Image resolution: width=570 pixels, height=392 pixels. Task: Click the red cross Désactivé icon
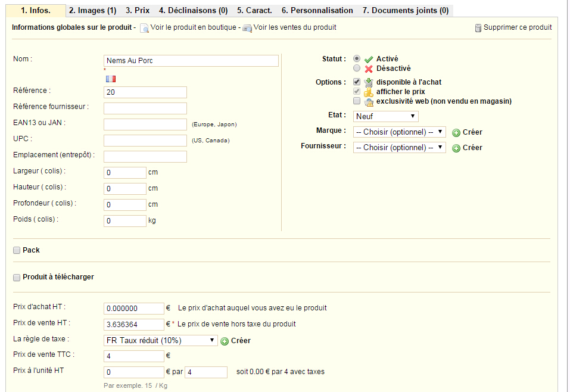click(x=369, y=69)
